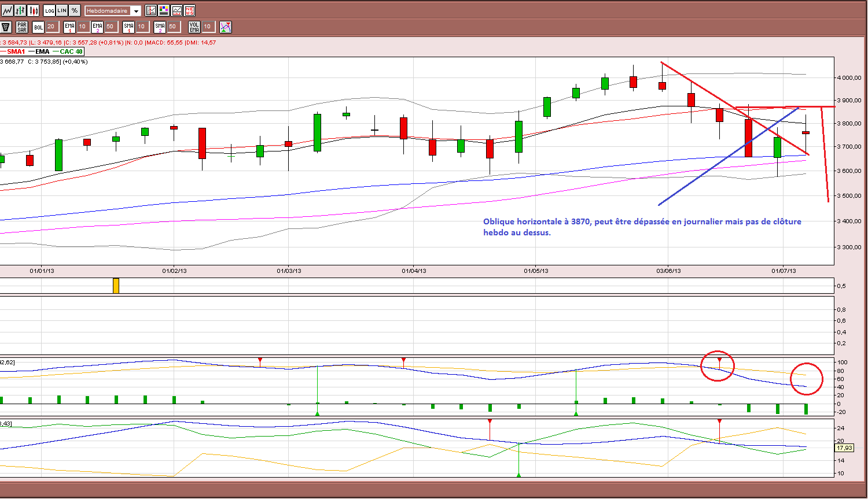The width and height of the screenshot is (868, 499).
Task: Click the EMA 1 period field
Action: pyautogui.click(x=83, y=27)
